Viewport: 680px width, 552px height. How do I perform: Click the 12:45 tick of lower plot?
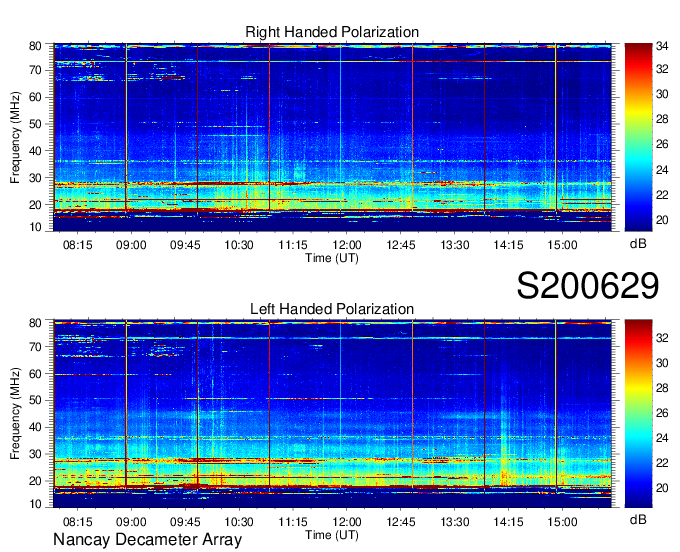[x=401, y=522]
